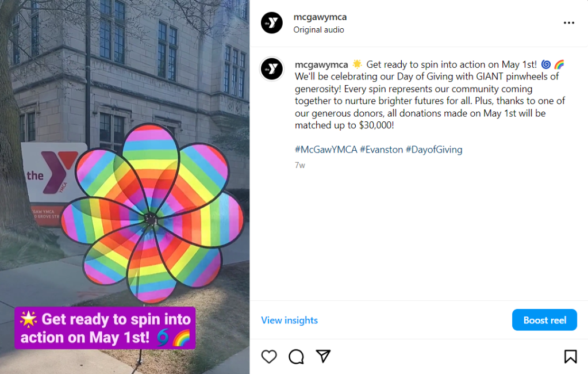Click the View insights link
Screen dimensions: 588x374
point(289,320)
